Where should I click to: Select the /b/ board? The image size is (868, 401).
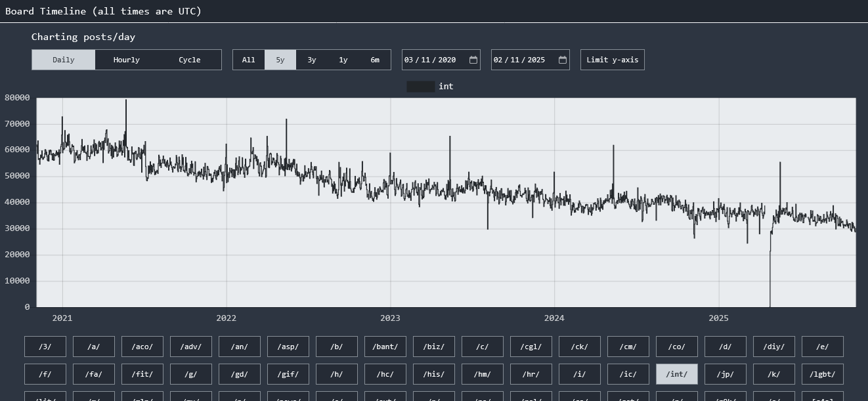pos(337,347)
